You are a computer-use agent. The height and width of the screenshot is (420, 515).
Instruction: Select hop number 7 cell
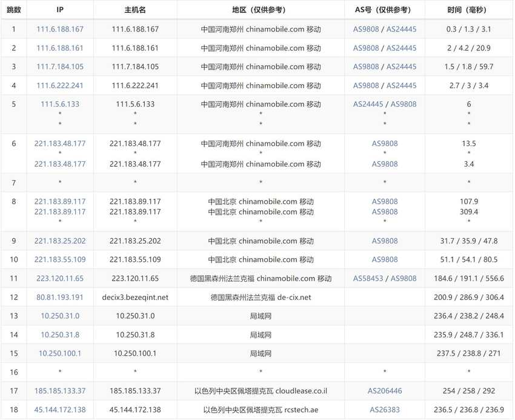click(x=14, y=183)
